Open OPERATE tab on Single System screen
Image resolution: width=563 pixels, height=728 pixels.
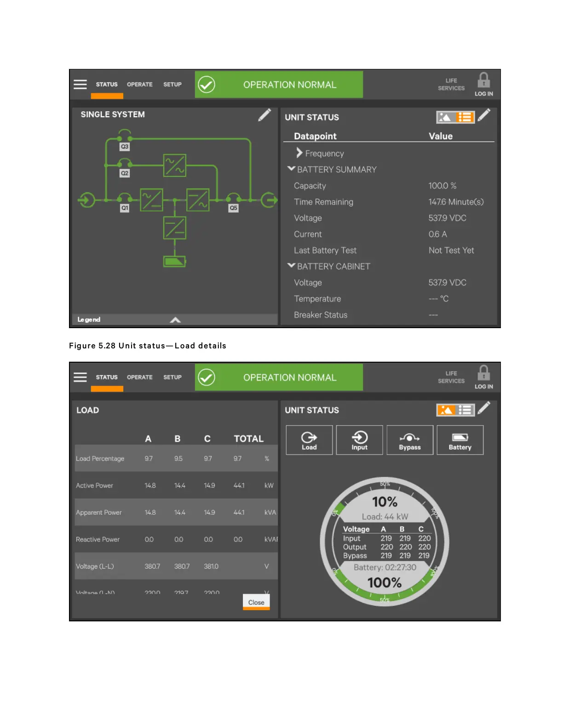(x=140, y=85)
